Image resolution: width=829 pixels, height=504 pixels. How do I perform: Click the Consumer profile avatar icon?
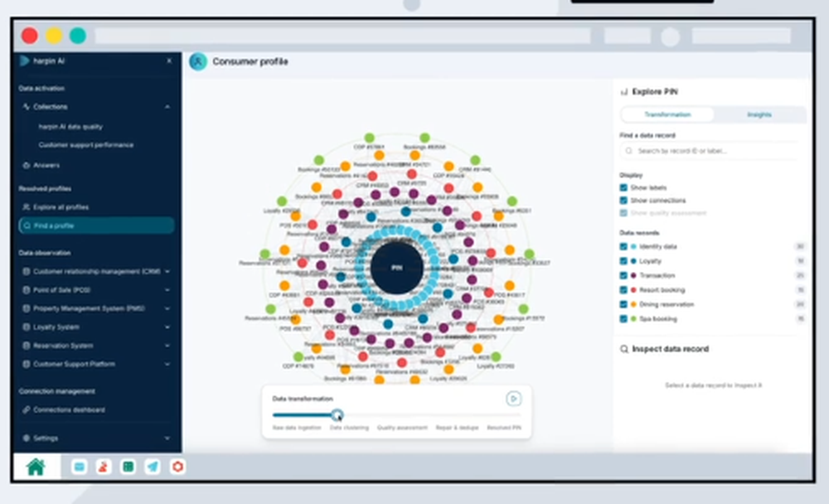pos(198,62)
